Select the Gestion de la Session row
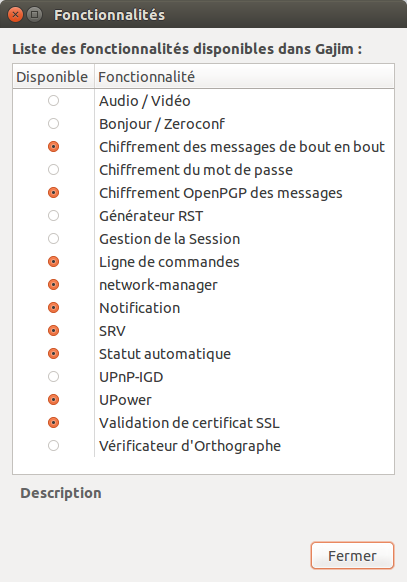The image size is (407, 582). (x=203, y=239)
